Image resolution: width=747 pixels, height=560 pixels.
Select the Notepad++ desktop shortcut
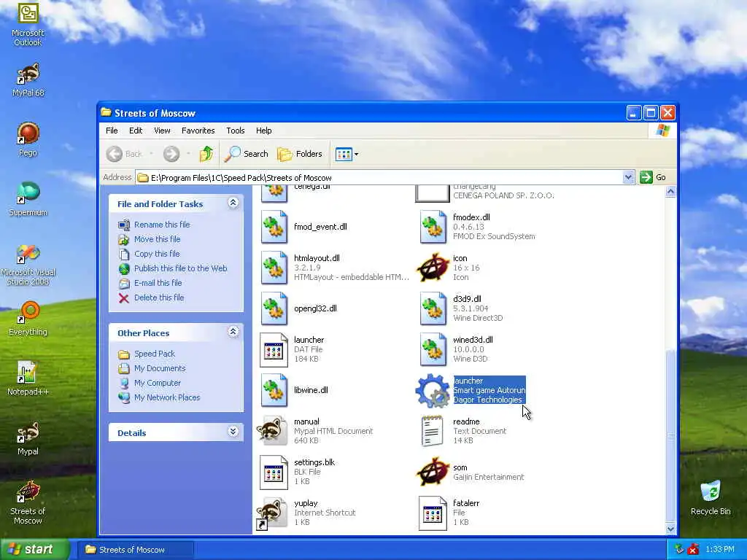pyautogui.click(x=28, y=378)
